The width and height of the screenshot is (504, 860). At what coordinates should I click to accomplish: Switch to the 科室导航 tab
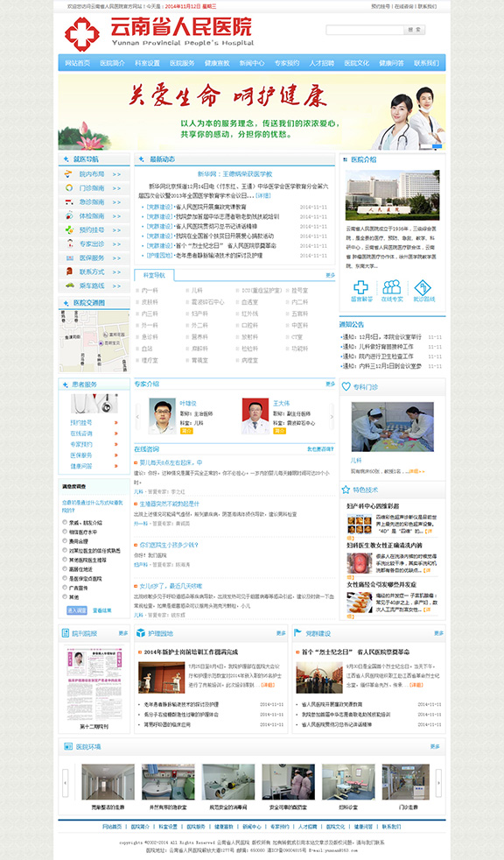(153, 275)
